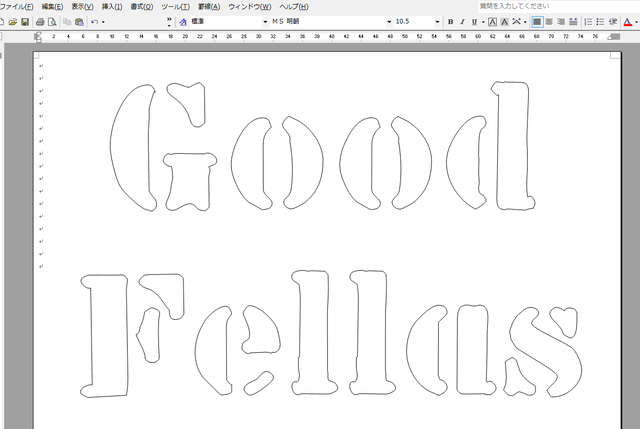Click the Copy icon in the toolbar

67,22
